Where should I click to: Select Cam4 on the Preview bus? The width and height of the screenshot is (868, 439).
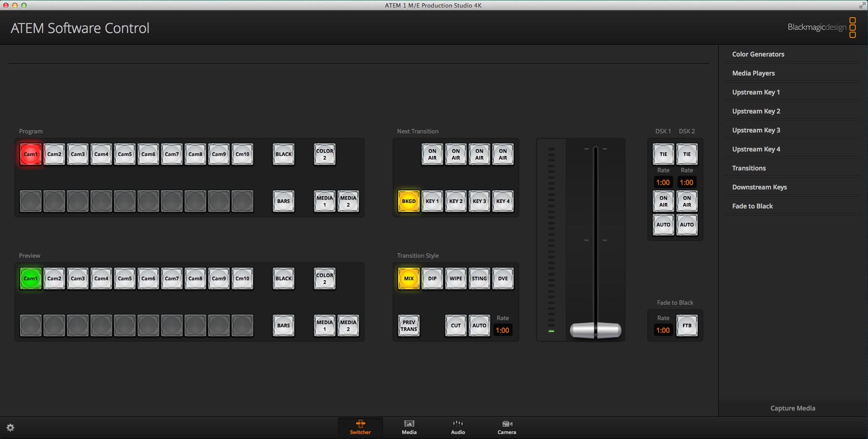101,279
